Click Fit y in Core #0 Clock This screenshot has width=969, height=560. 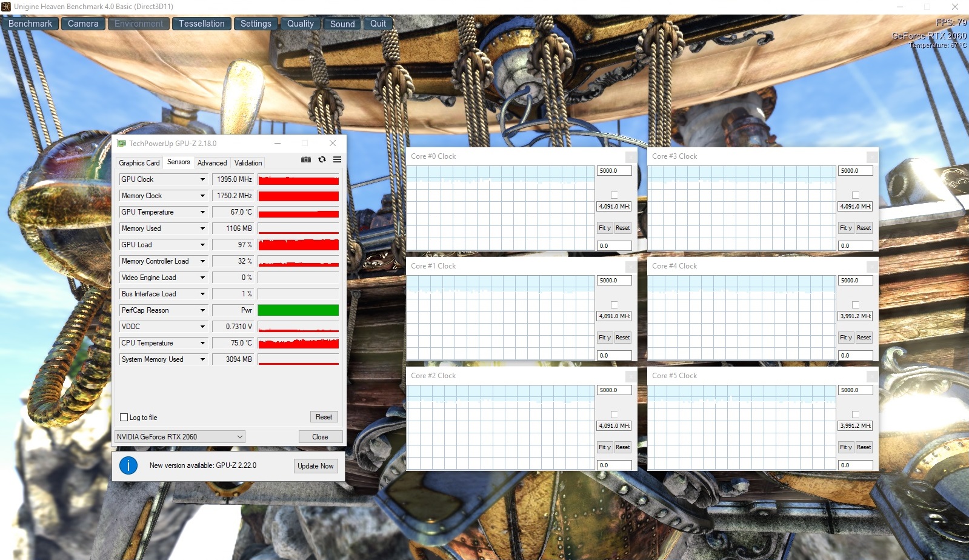tap(605, 228)
